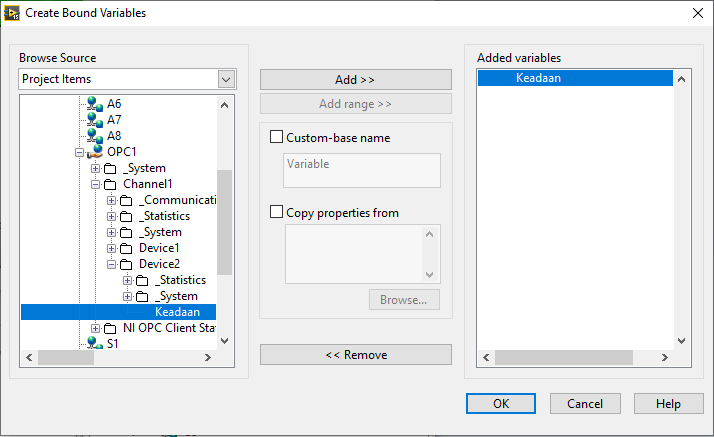Expand the _Statistics folder under Device2

pyautogui.click(x=127, y=280)
